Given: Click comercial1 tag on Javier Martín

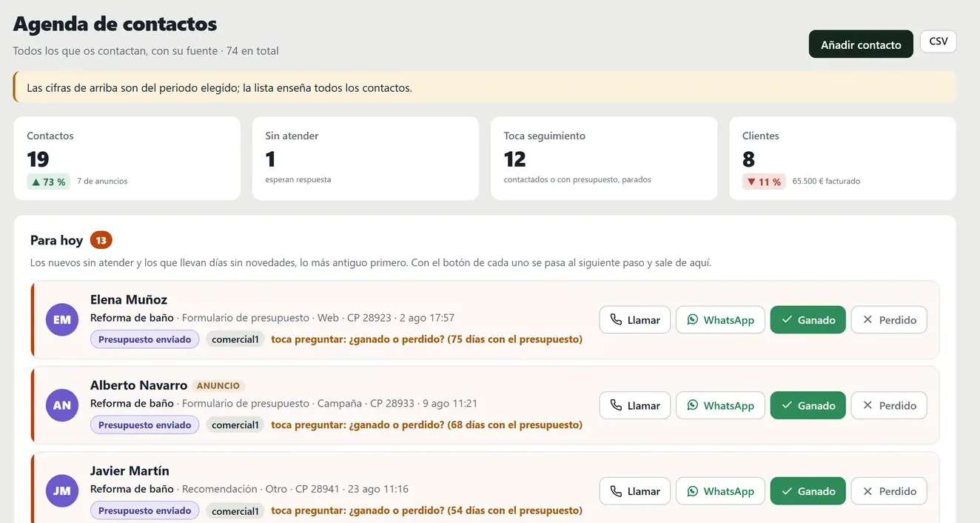Looking at the screenshot, I should tap(235, 510).
